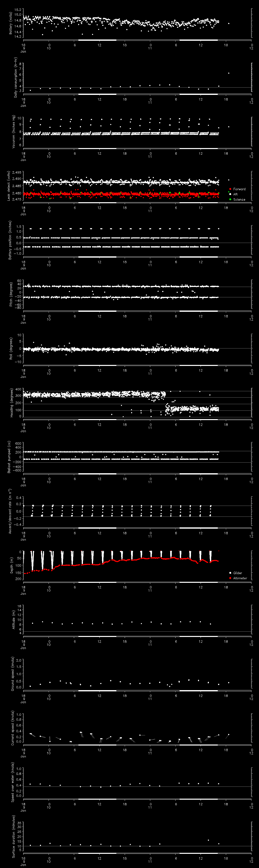Click the Heading (degrees) axis title
259x868 pixels.
click(11, 403)
